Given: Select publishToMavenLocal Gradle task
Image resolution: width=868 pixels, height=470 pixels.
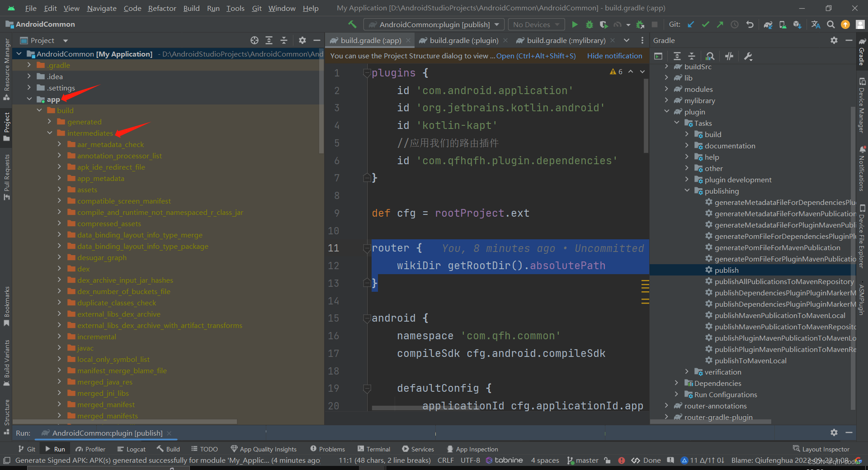Looking at the screenshot, I should click(750, 361).
